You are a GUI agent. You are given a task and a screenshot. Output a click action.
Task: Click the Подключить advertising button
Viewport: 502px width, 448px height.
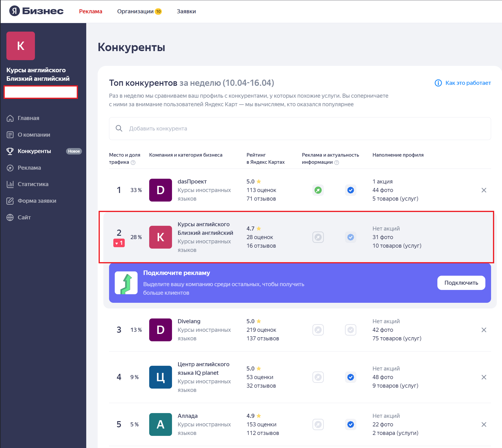pos(461,283)
